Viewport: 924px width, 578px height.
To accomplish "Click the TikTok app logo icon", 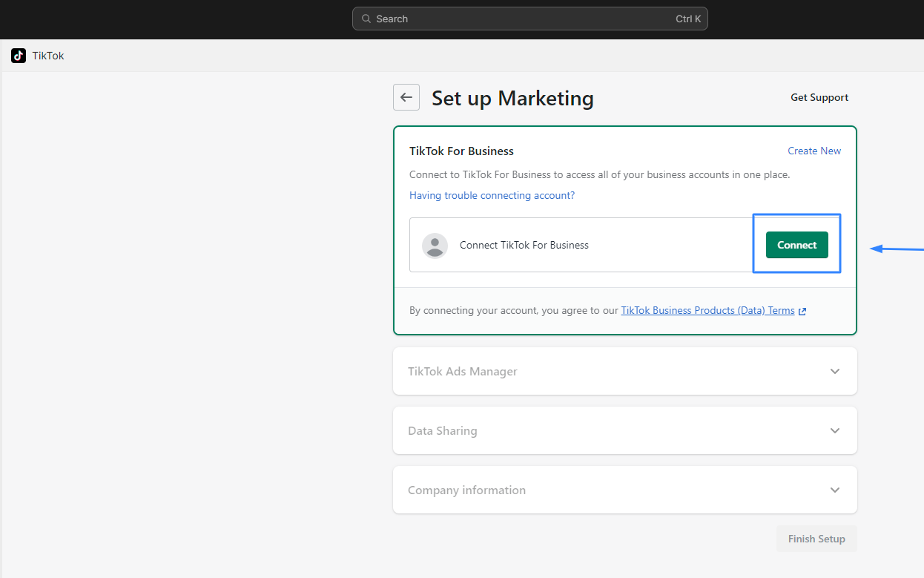I will [x=19, y=56].
